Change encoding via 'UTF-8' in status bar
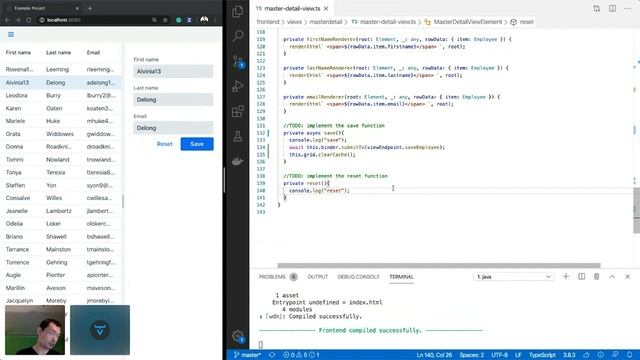Image resolution: width=640 pixels, height=360 pixels. pos(499,355)
